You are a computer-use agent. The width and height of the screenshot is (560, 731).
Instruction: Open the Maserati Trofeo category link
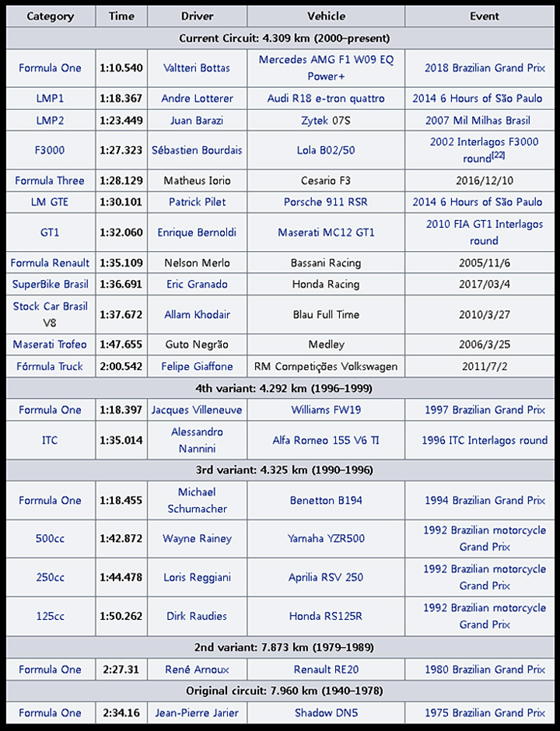click(x=50, y=345)
